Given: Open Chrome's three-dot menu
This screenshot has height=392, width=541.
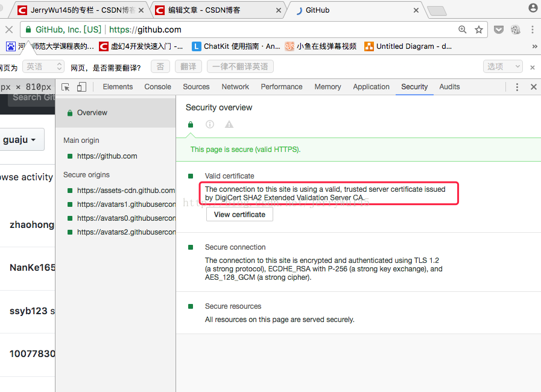Looking at the screenshot, I should point(533,30).
